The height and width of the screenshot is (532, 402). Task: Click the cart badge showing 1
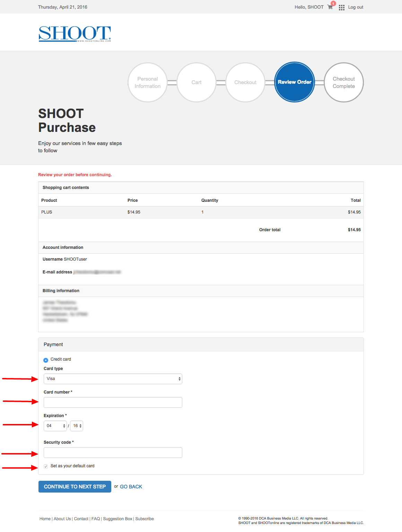333,3
